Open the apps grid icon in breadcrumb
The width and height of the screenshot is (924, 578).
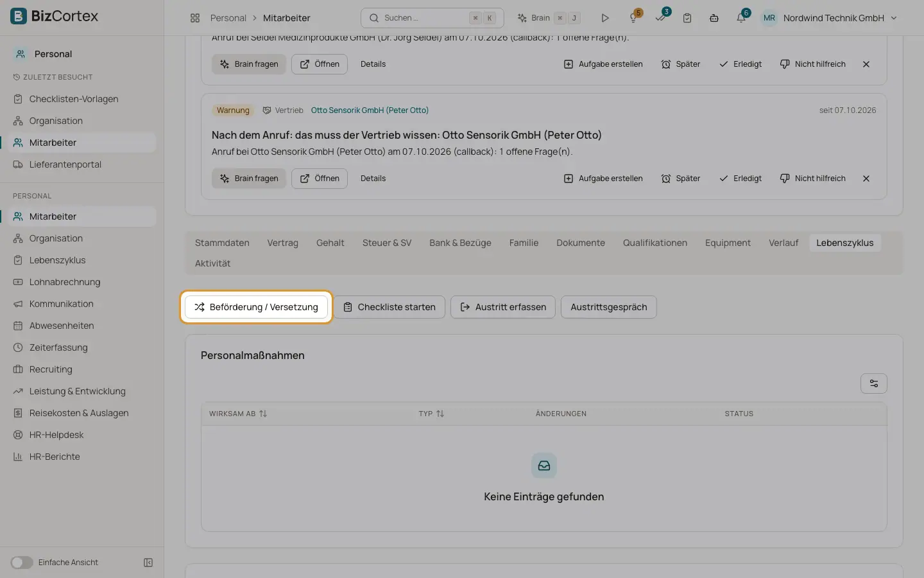click(195, 18)
